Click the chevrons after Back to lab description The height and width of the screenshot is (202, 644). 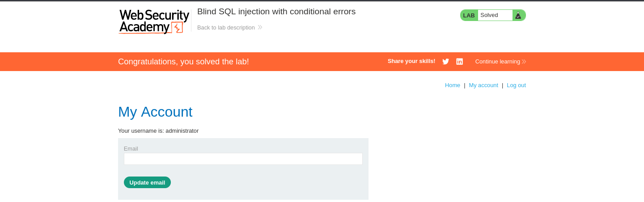[x=260, y=27]
